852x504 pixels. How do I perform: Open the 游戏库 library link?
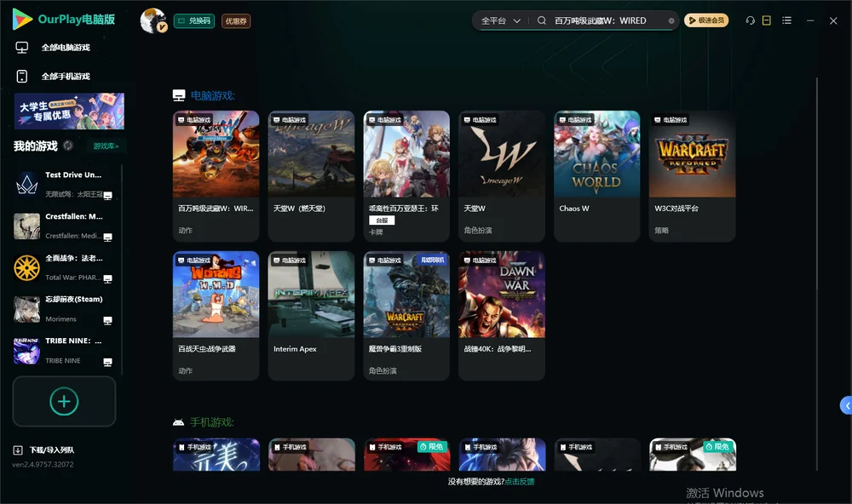pos(106,146)
